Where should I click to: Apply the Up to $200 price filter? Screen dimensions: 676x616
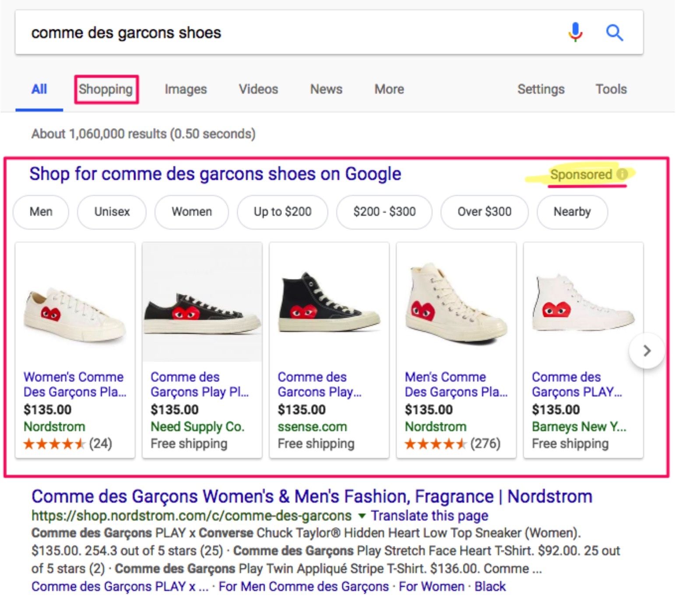point(282,212)
